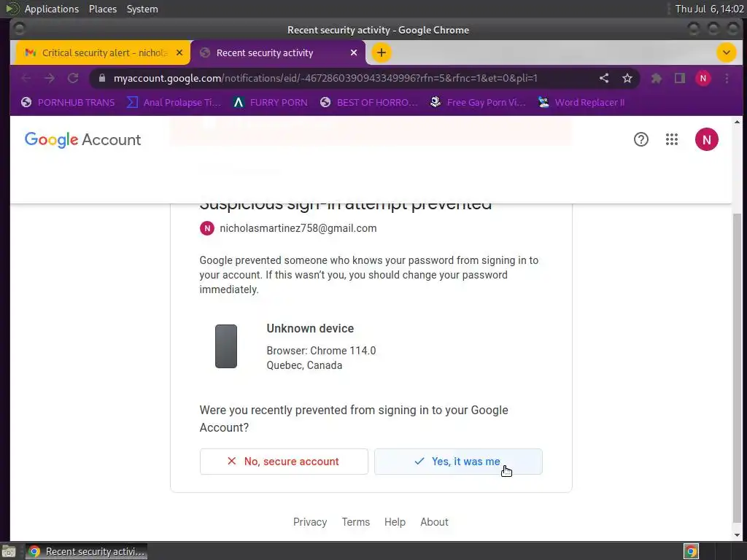This screenshot has width=747, height=560.
Task: Click the phone icon for Unknown device
Action: point(226,346)
